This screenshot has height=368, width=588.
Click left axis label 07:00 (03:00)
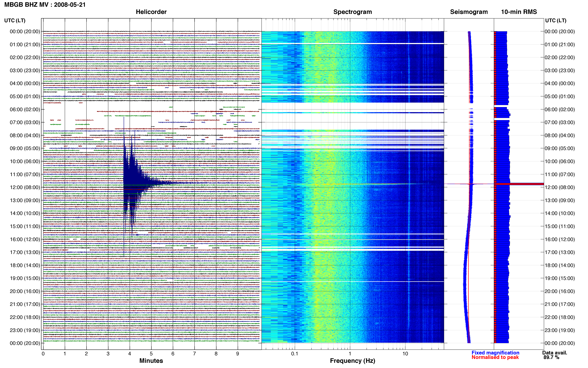point(25,122)
